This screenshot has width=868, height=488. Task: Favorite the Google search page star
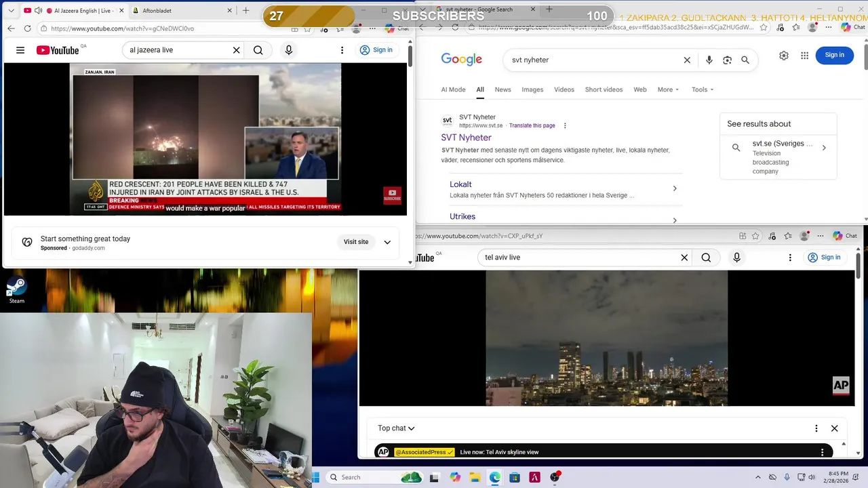click(764, 27)
